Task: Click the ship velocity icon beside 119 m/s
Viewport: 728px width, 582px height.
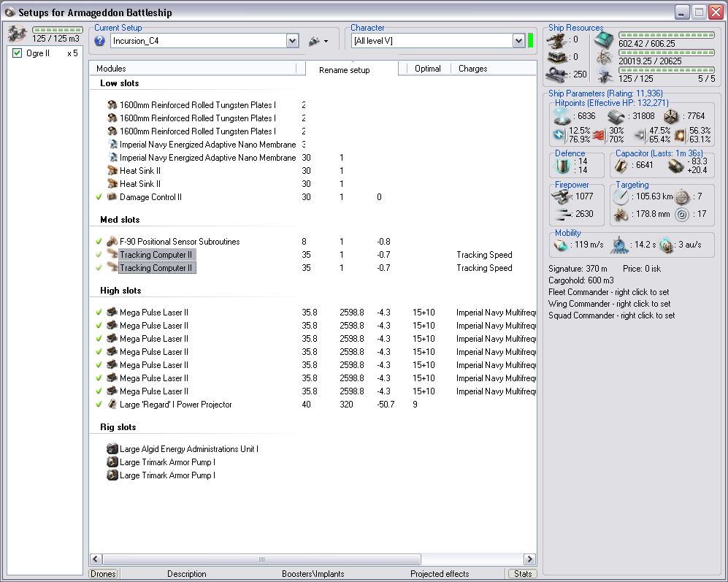Action: click(562, 245)
